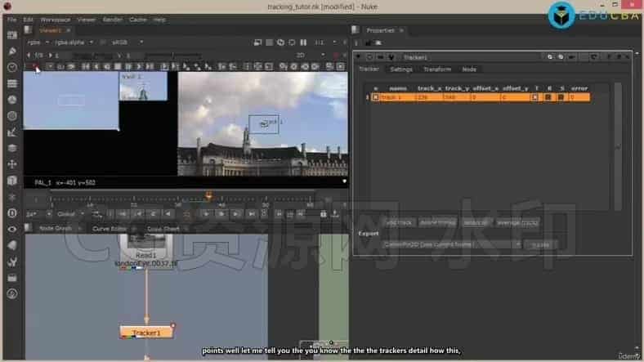Viewport: 644px width, 362px height.
Task: Click the FurnaceCore icon at bottom of left toolbar
Action: (12, 293)
